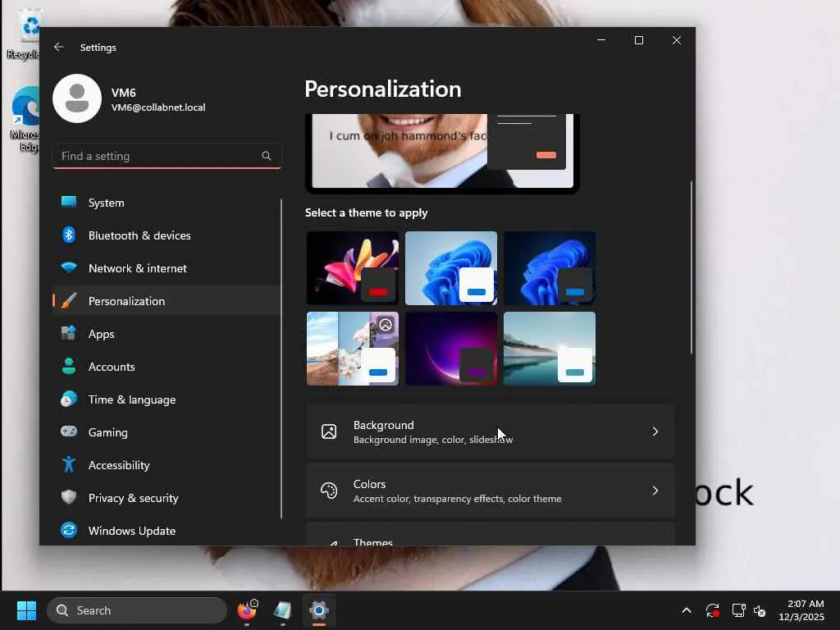This screenshot has width=840, height=630.
Task: Go back using the Settings back arrow
Action: [x=59, y=48]
